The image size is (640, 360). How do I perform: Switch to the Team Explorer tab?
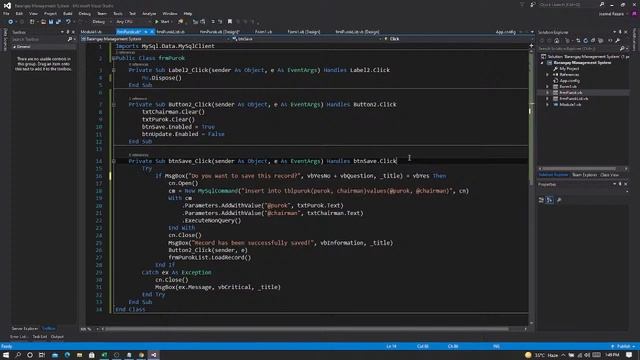[584, 175]
